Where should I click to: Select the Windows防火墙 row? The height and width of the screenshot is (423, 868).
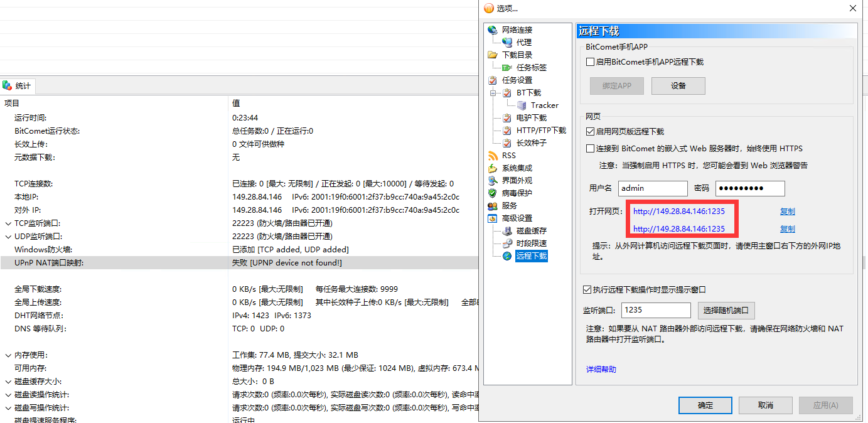pyautogui.click(x=239, y=250)
